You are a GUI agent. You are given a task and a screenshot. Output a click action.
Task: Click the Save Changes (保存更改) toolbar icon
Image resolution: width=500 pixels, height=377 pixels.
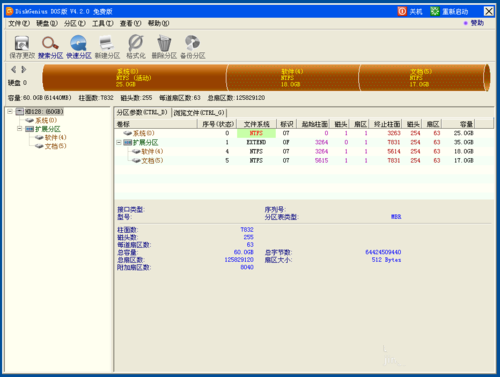22,43
